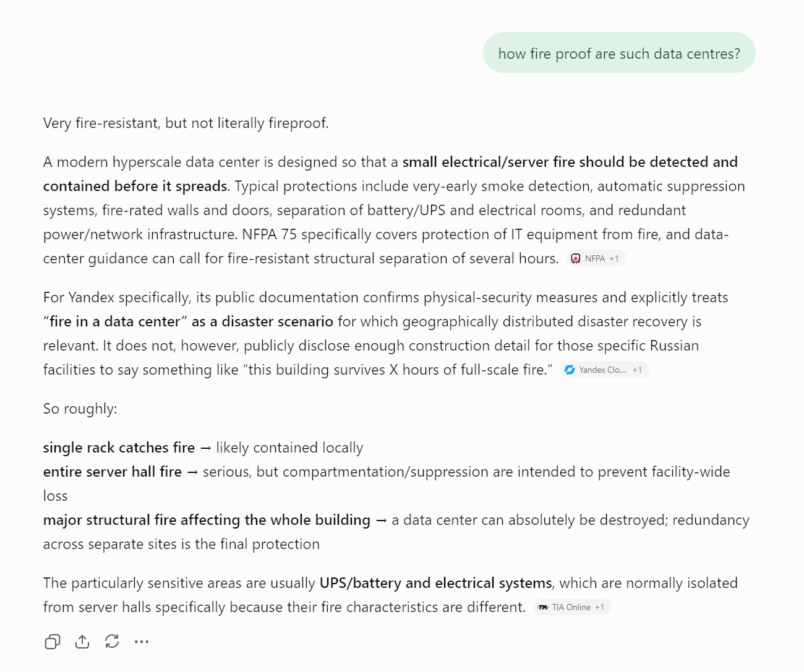Viewport: 804px width, 672px height.
Task: Regenerate the answer with the refresh icon
Action: 112,642
